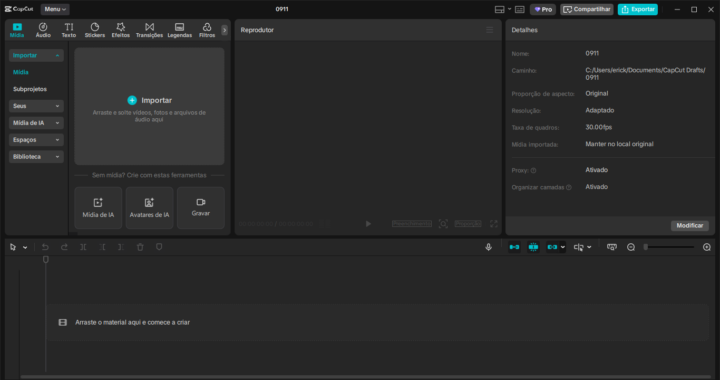This screenshot has width=720, height=380.
Task: Click the horizontal timeline scrollbar
Action: click(365, 377)
